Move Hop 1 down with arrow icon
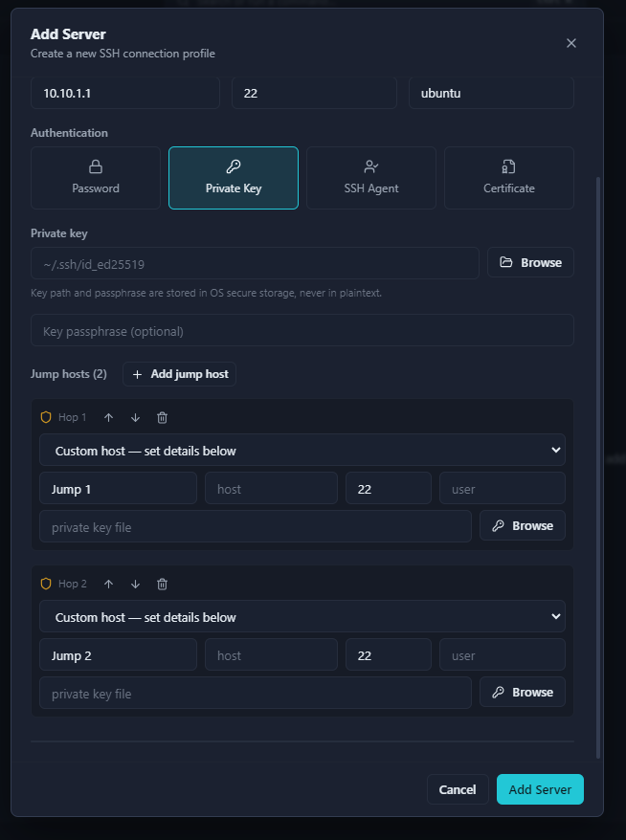626x840 pixels. [136, 418]
